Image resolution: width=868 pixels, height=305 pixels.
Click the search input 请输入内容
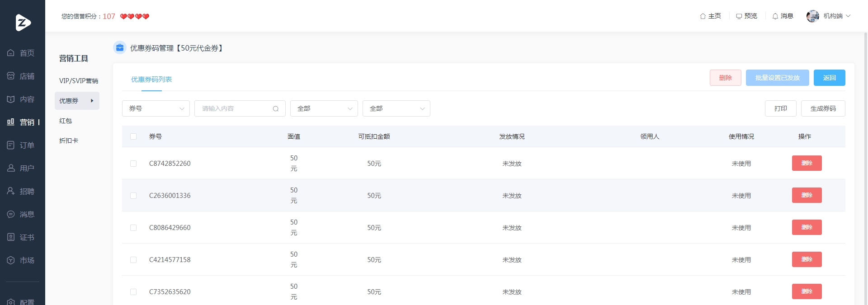tap(240, 108)
